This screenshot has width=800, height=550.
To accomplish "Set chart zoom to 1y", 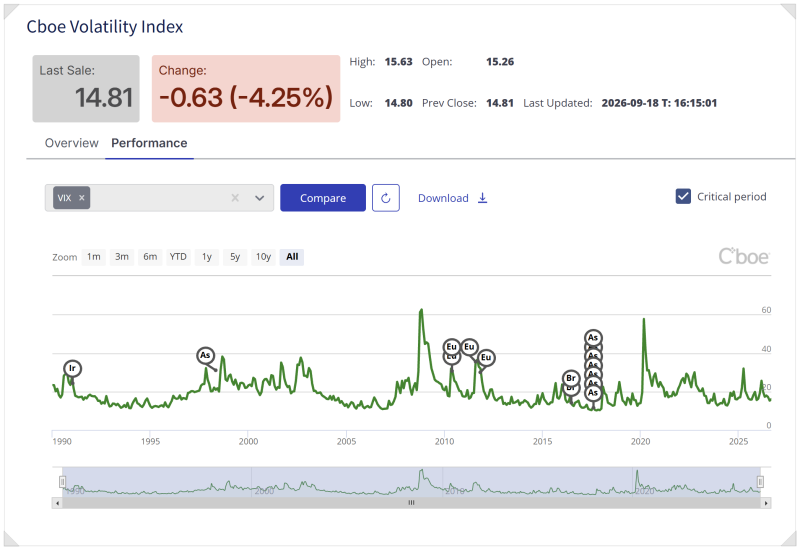I will 207,257.
